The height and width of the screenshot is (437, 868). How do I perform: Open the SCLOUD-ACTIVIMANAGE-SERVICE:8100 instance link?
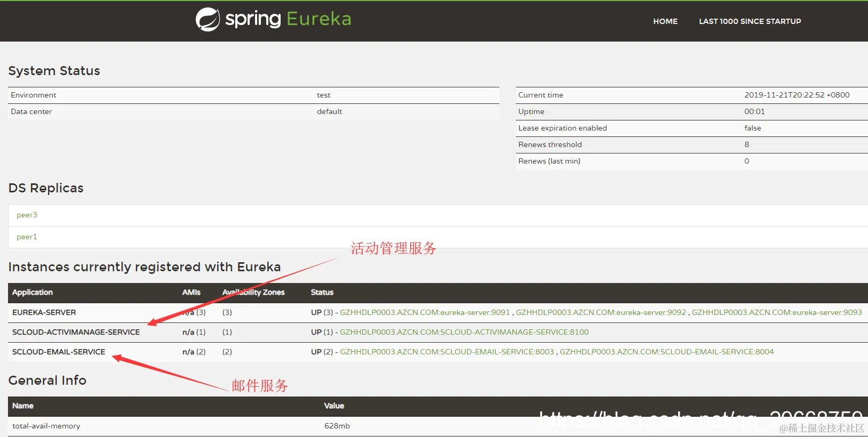464,332
